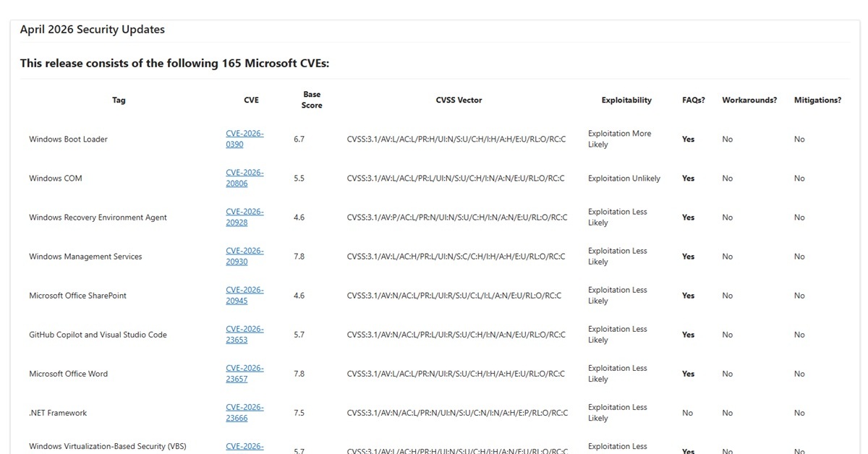
Task: Sort the table by FAQs column
Action: [x=694, y=100]
